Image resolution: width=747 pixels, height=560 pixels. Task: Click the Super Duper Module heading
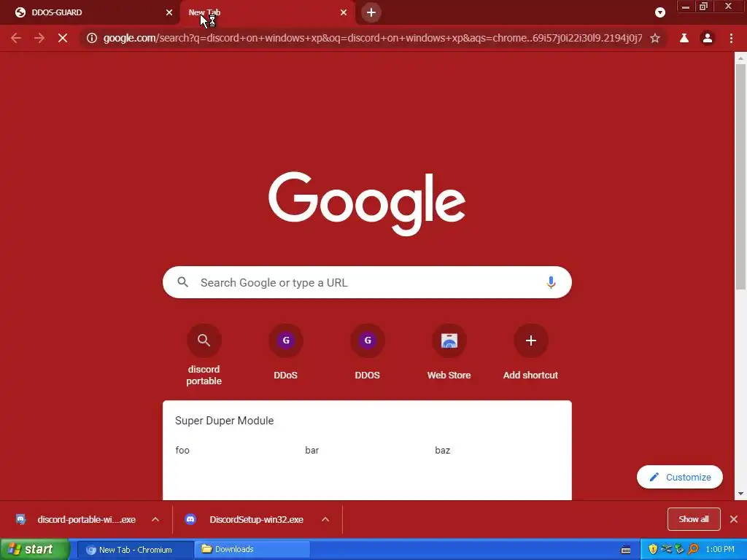click(x=225, y=421)
